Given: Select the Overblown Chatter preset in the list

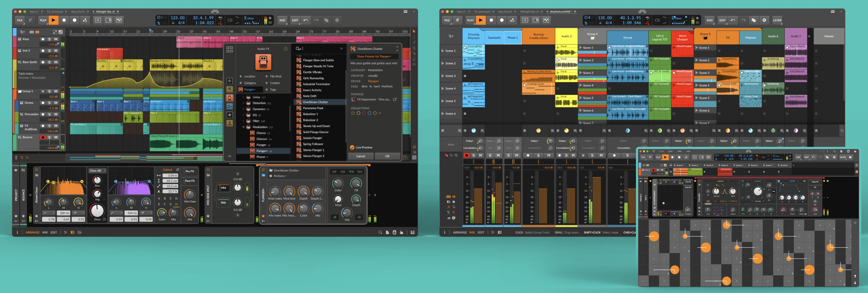Looking at the screenshot, I should click(x=320, y=102).
